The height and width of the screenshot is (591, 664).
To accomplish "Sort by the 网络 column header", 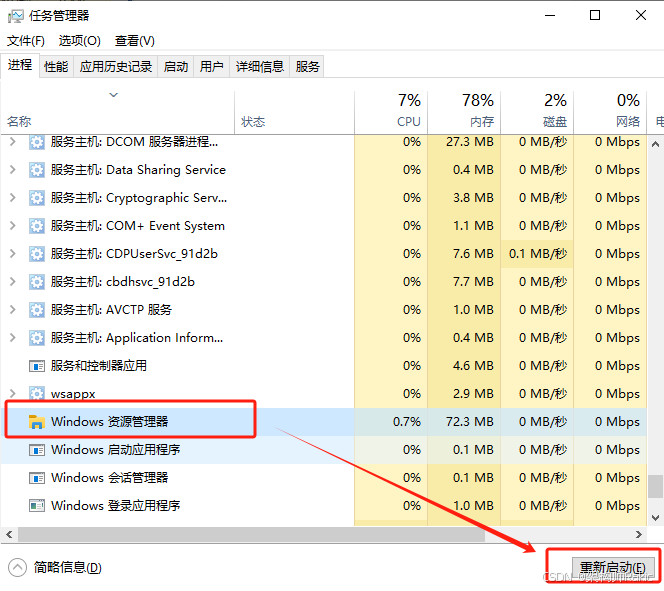I will click(609, 113).
